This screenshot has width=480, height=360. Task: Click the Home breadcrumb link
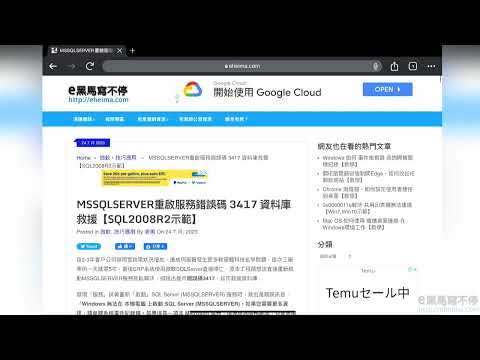pos(83,158)
